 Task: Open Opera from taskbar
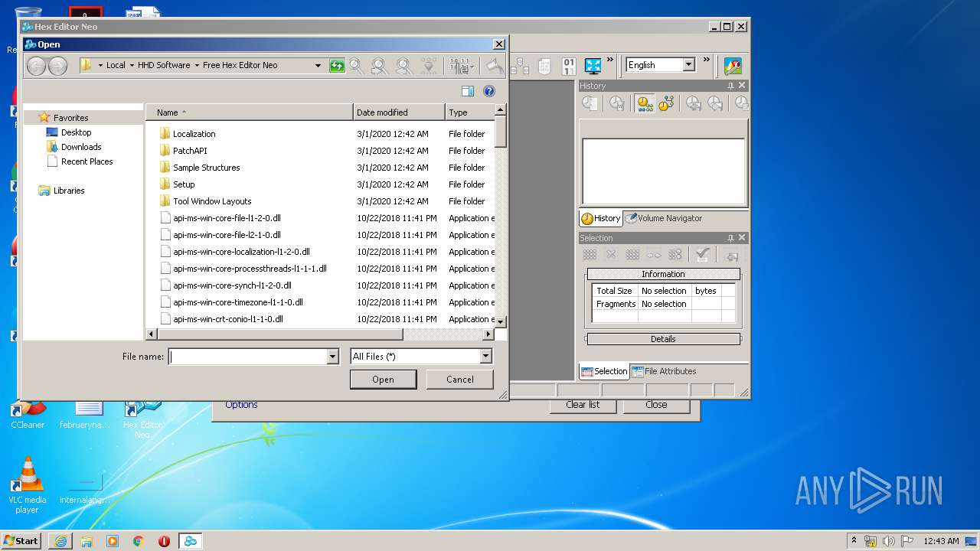click(164, 541)
